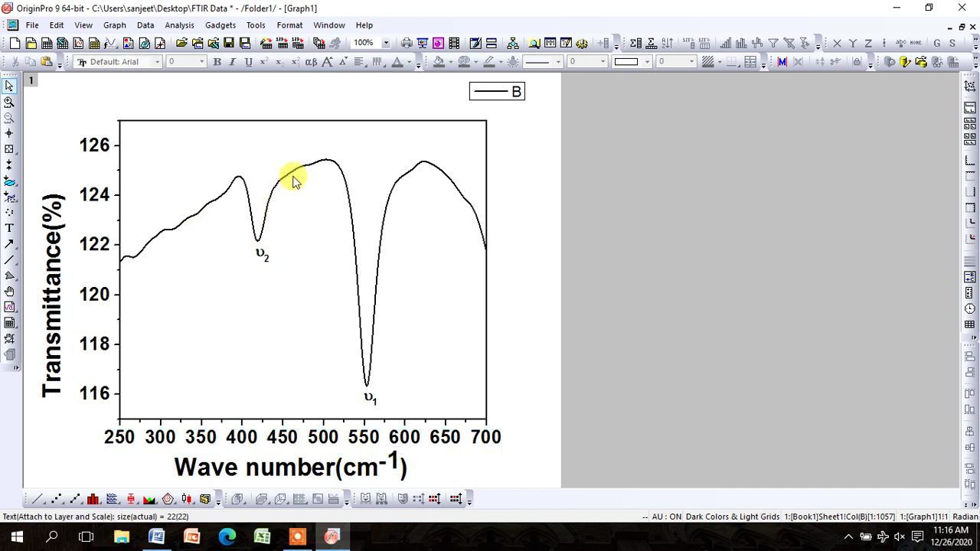Click the Print icon in toolbar
980x551 pixels.
coord(407,44)
